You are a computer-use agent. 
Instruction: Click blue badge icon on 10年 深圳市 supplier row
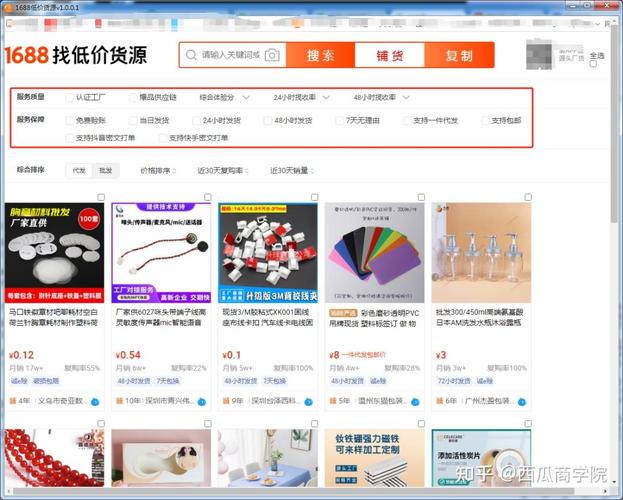coord(202,402)
